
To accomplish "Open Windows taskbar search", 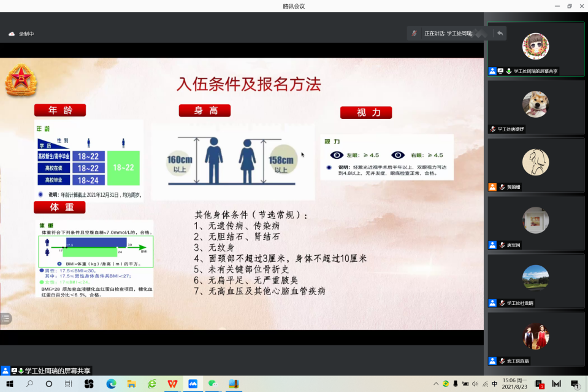I will pos(29,384).
